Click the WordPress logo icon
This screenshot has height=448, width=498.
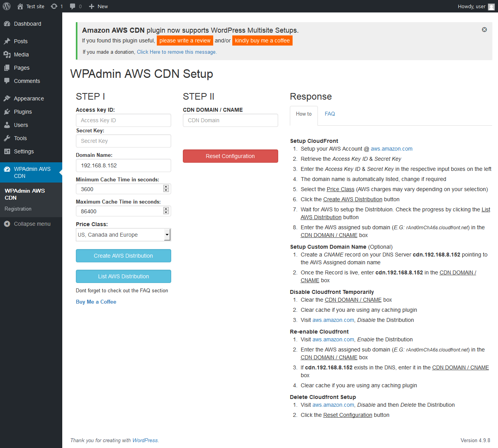[x=7, y=6]
